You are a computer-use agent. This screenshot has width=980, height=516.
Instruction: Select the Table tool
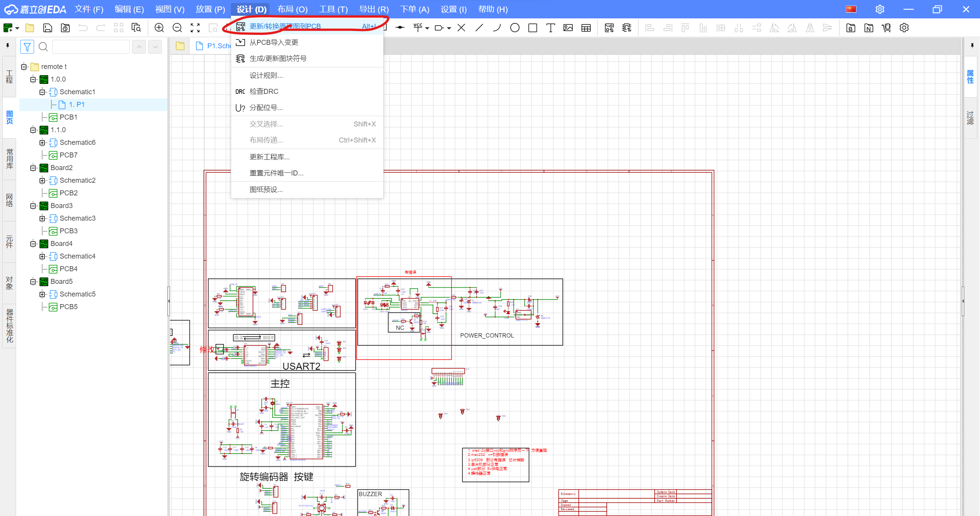click(586, 28)
